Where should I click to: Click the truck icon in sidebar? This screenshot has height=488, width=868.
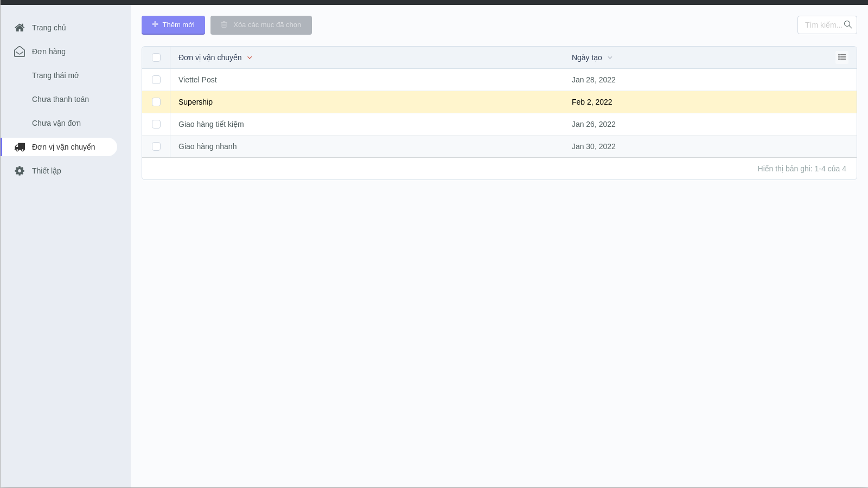coord(20,147)
